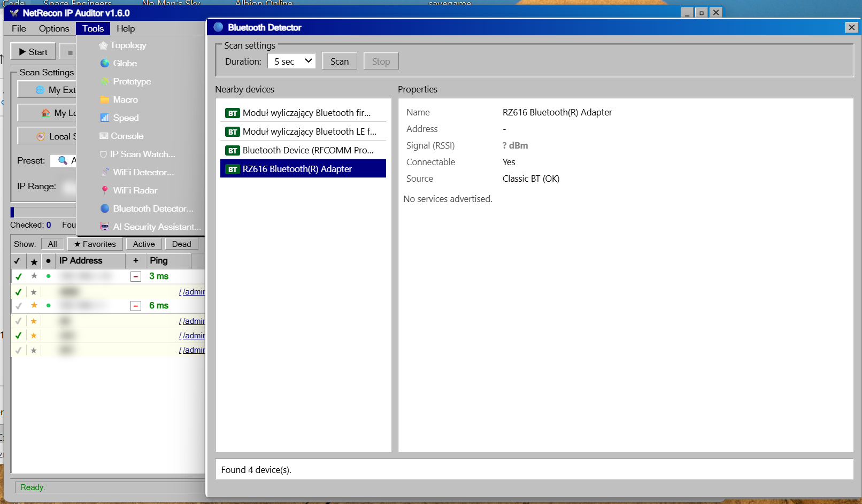Click the Tools menu header
This screenshot has height=504, width=862.
click(93, 28)
